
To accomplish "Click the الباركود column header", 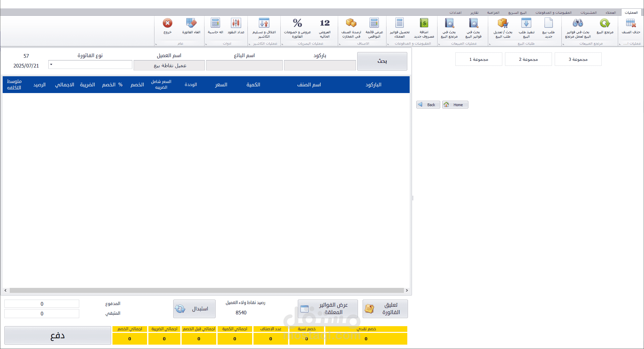I will [x=373, y=85].
